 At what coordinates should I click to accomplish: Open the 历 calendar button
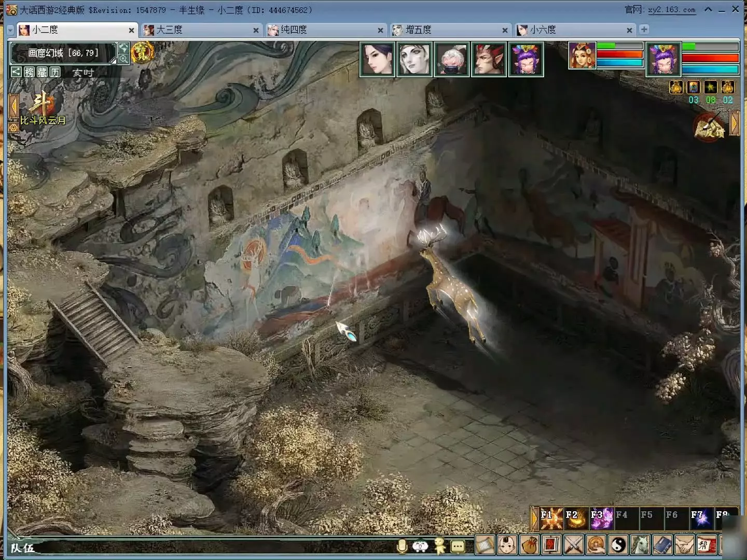pyautogui.click(x=55, y=72)
